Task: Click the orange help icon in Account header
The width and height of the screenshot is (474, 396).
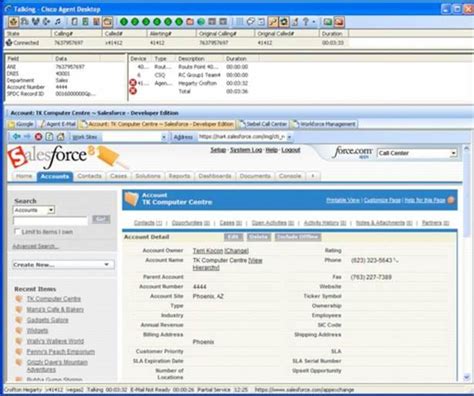Action: click(451, 200)
